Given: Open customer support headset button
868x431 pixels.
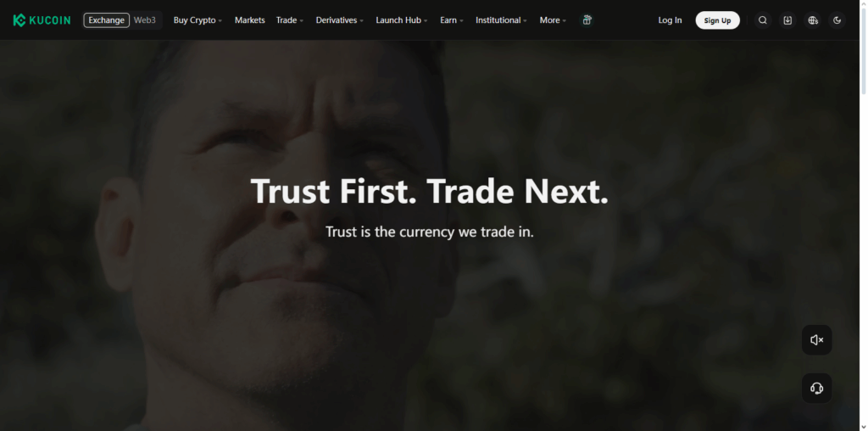Looking at the screenshot, I should [816, 389].
